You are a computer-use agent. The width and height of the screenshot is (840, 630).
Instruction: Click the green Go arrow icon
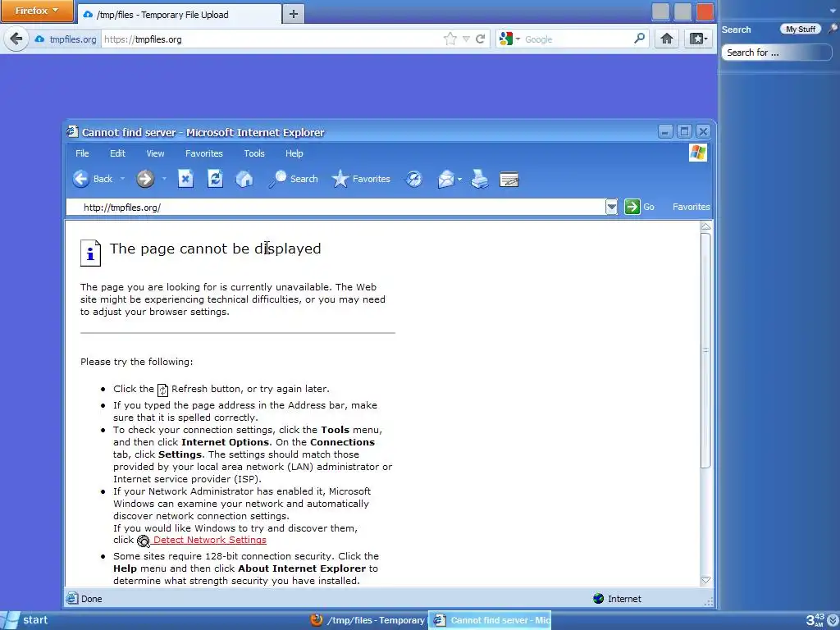[632, 207]
